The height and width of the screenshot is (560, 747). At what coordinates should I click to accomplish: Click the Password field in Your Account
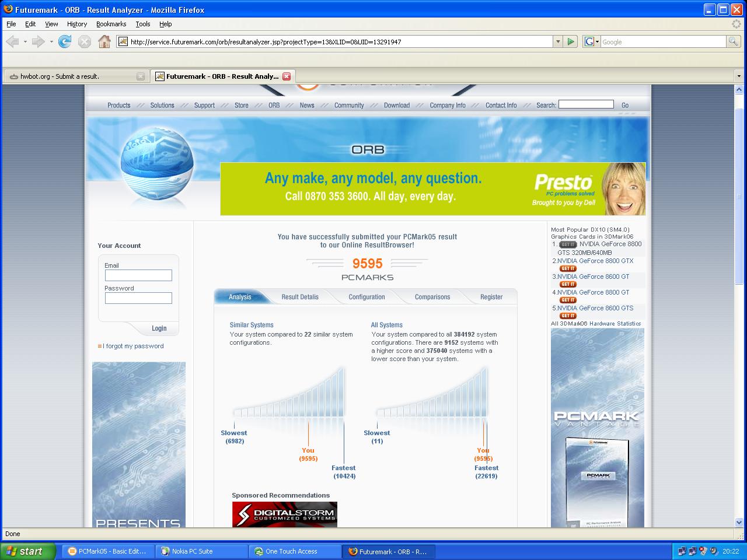click(138, 298)
